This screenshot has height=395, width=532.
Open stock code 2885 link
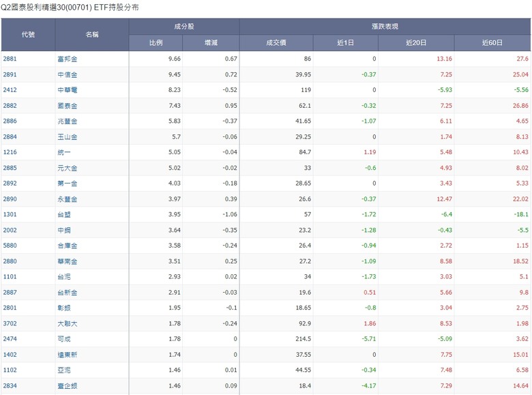tap(10, 168)
